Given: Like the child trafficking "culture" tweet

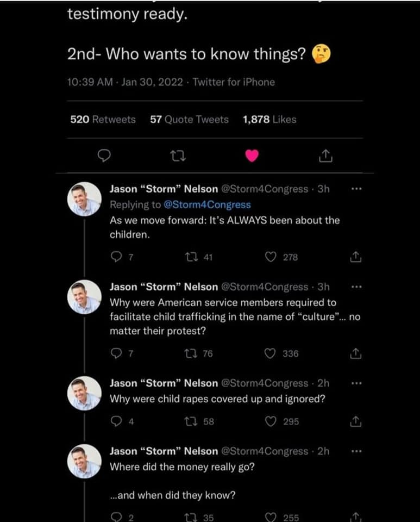Looking at the screenshot, I should pyautogui.click(x=271, y=353).
